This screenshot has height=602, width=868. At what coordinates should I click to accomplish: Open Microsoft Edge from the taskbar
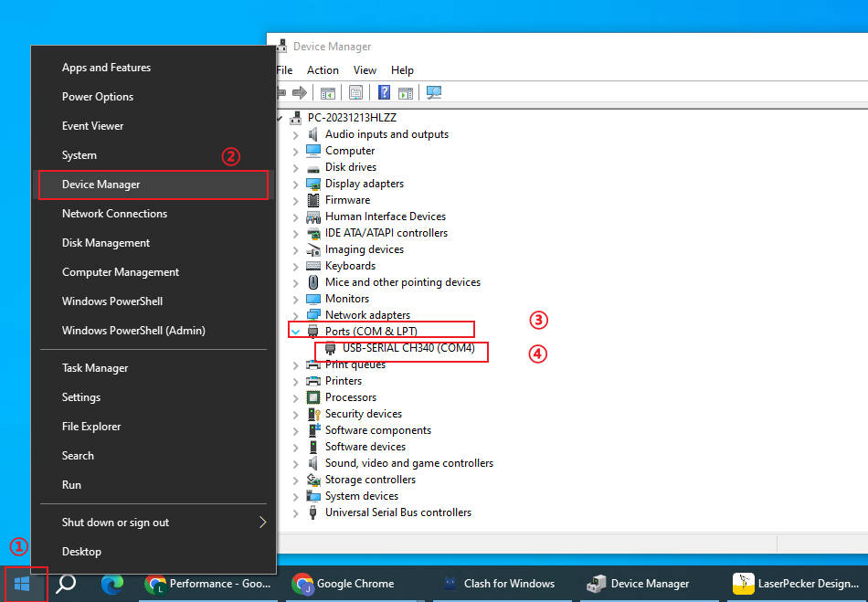pyautogui.click(x=111, y=583)
